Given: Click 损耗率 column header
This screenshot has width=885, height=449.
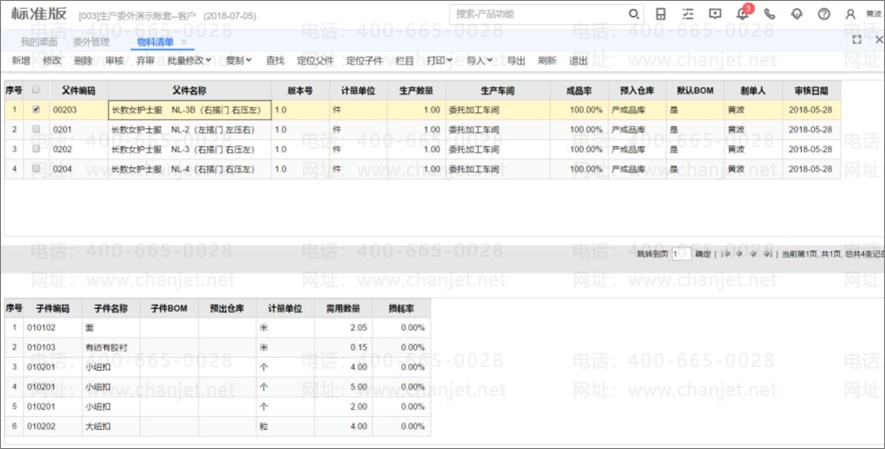Looking at the screenshot, I should pos(401,308).
